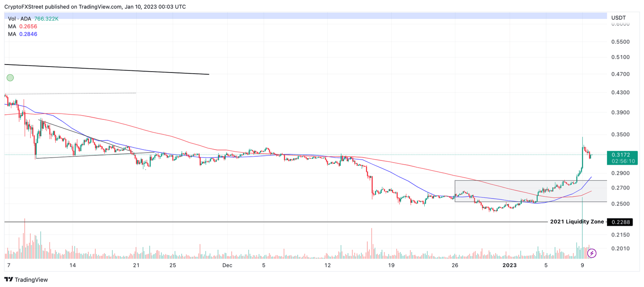Click the 'Dec' date axis label
Screen dimensions: 644x287
coord(227,265)
